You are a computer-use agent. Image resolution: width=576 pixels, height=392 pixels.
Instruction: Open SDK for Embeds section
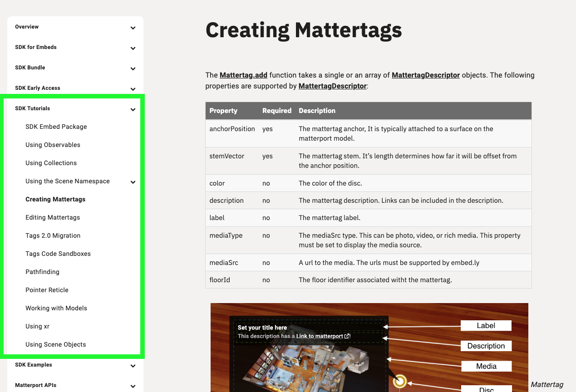tap(36, 47)
